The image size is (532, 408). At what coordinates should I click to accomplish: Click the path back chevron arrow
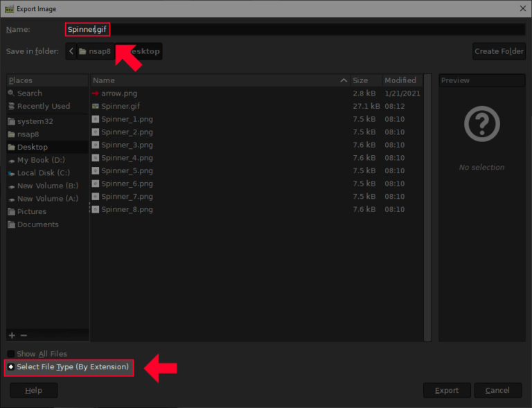[x=71, y=51]
